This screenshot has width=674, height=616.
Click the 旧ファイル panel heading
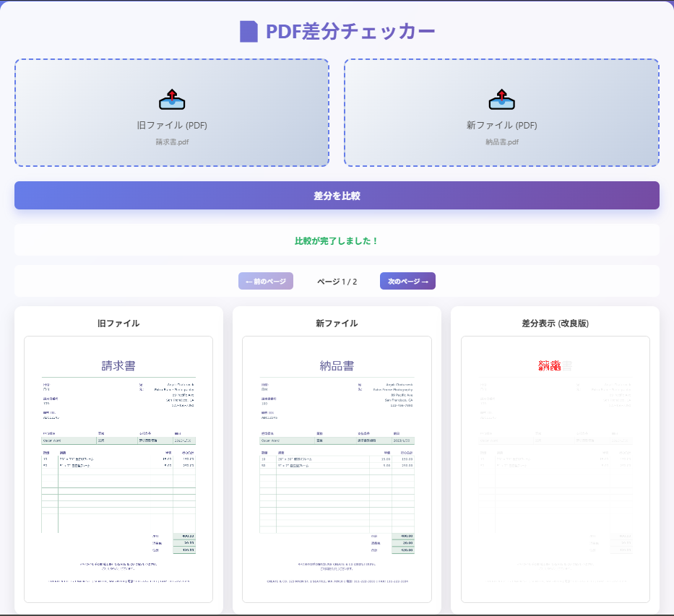click(x=118, y=323)
